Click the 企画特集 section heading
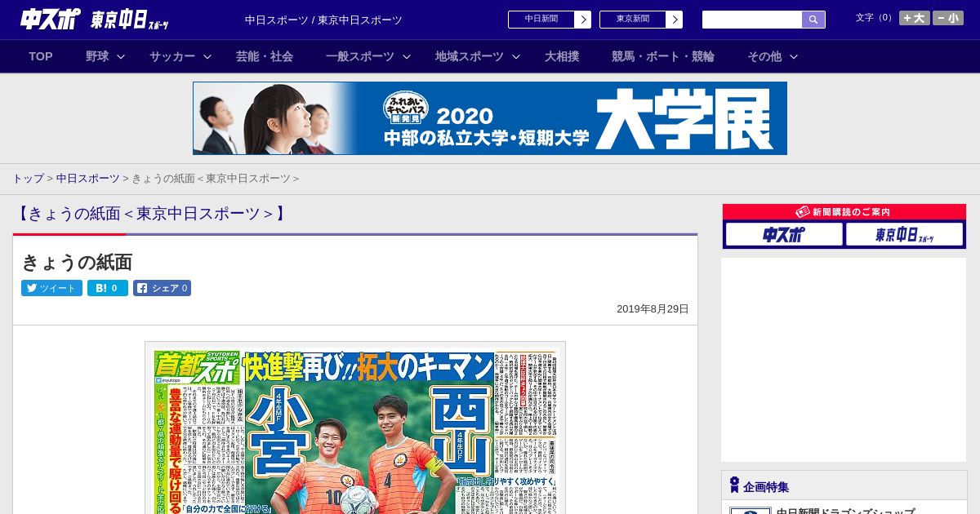 click(x=766, y=486)
